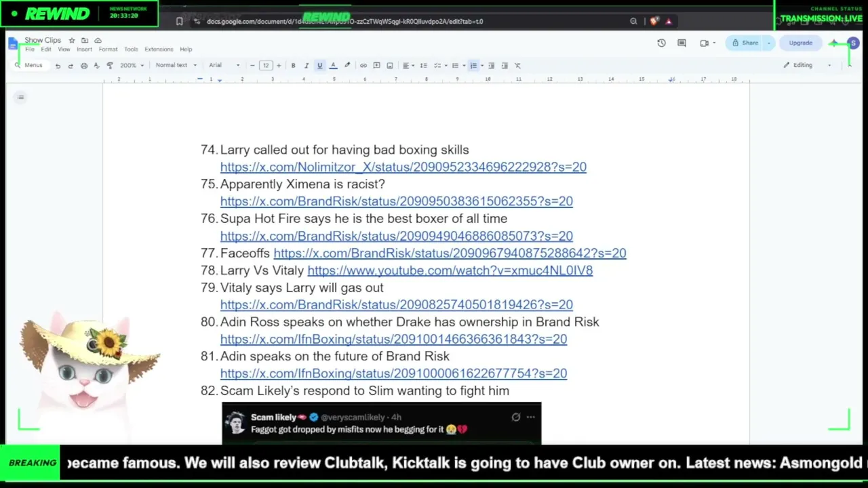
Task: Run spelling and grammar check
Action: pyautogui.click(x=96, y=66)
